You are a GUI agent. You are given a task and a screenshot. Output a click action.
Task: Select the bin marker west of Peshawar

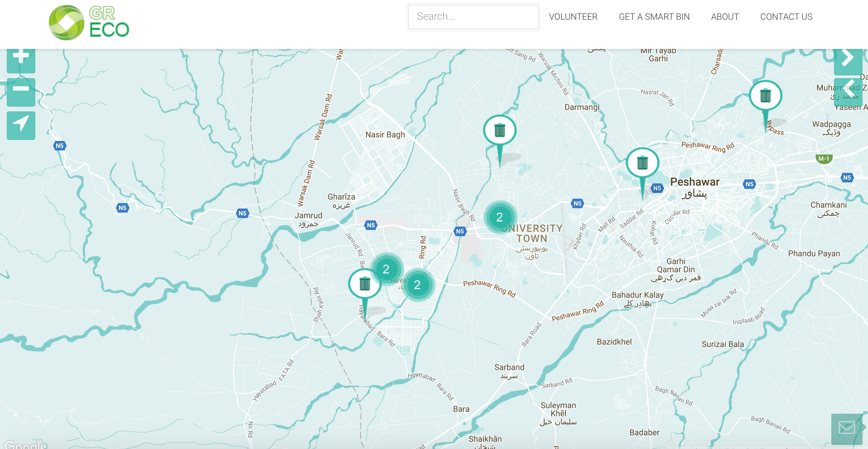pyautogui.click(x=642, y=163)
